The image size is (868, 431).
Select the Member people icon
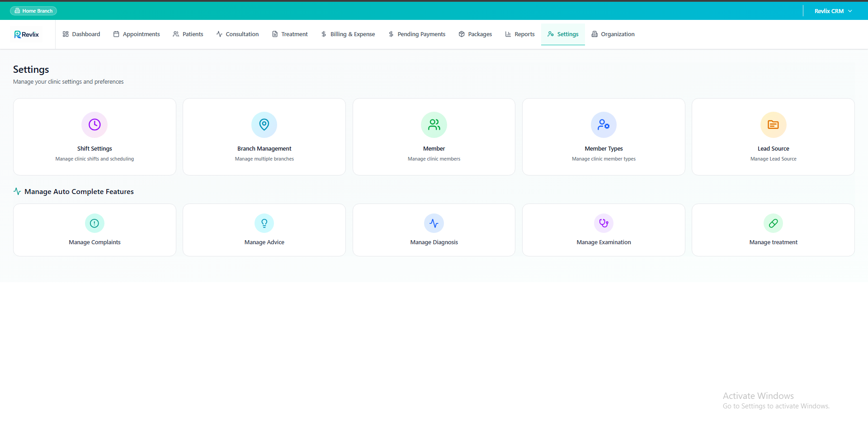tap(434, 124)
